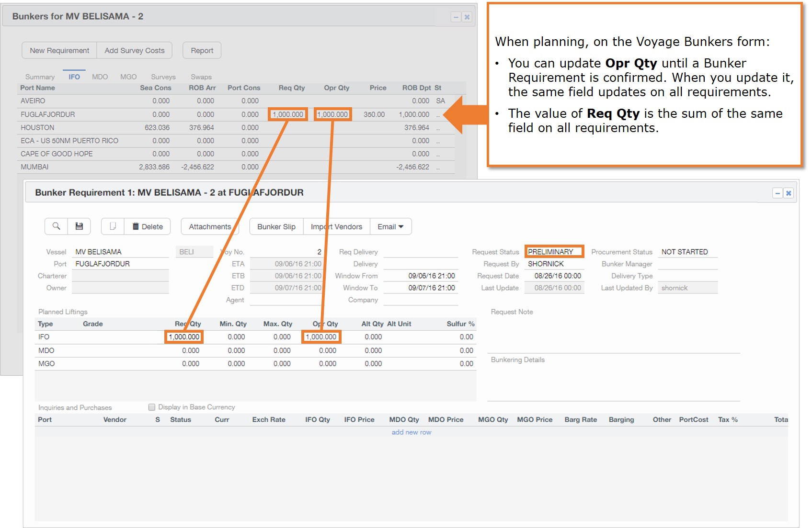The image size is (812, 528).
Task: Click the search magnifier icon
Action: pos(56,226)
